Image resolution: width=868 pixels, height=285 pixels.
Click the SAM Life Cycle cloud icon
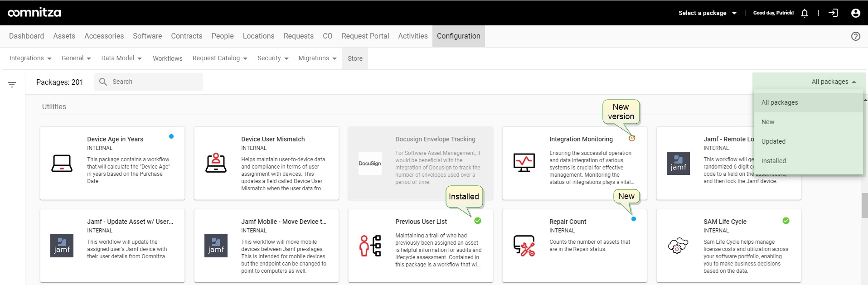(x=679, y=246)
